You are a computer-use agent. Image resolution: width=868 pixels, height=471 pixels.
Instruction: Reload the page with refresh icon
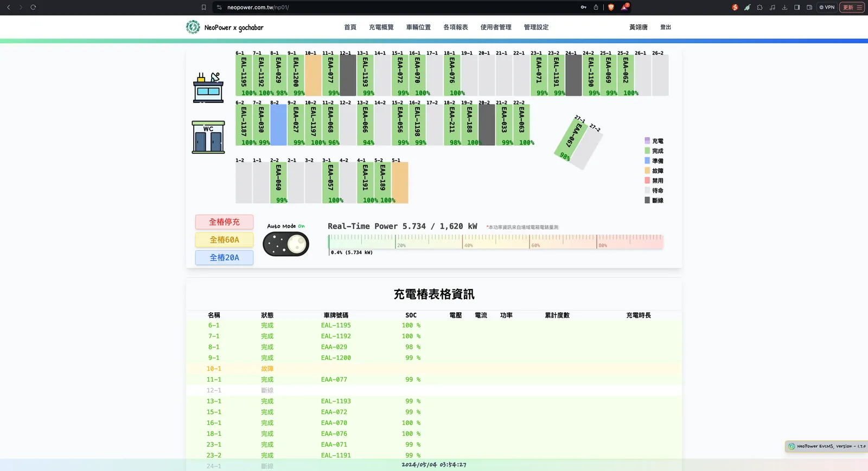pyautogui.click(x=33, y=7)
